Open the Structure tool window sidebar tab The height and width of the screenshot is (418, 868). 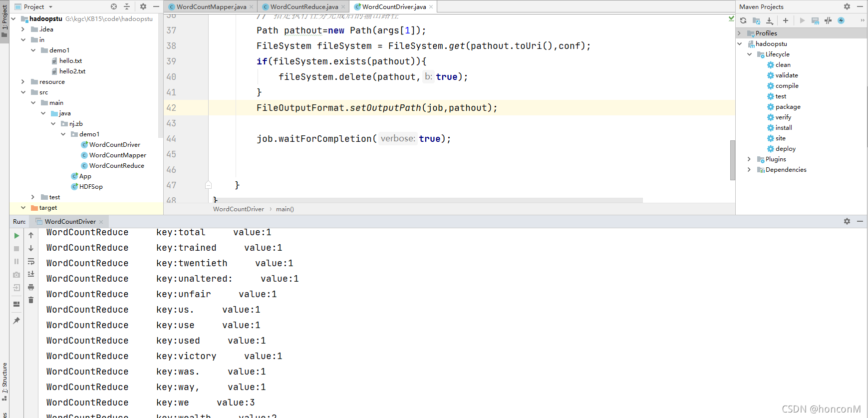(4, 382)
